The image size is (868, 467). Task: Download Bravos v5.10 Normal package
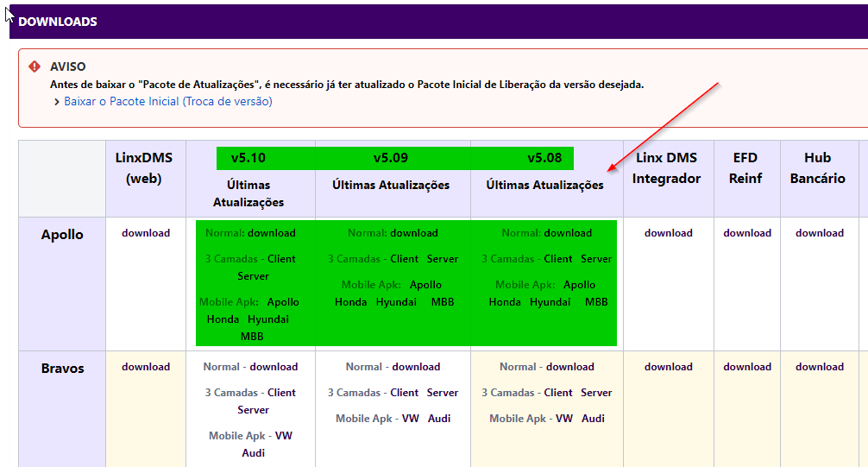274,367
